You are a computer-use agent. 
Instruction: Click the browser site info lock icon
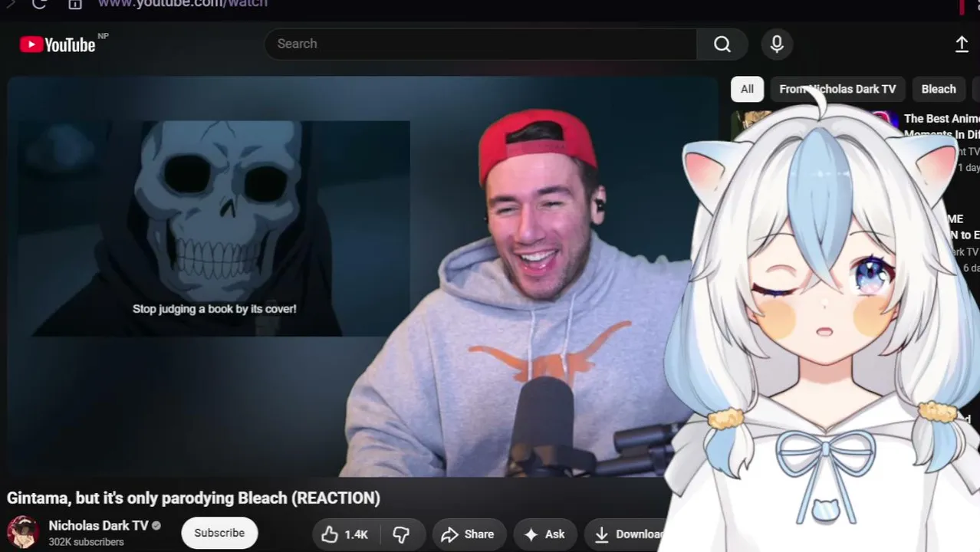[x=75, y=4]
